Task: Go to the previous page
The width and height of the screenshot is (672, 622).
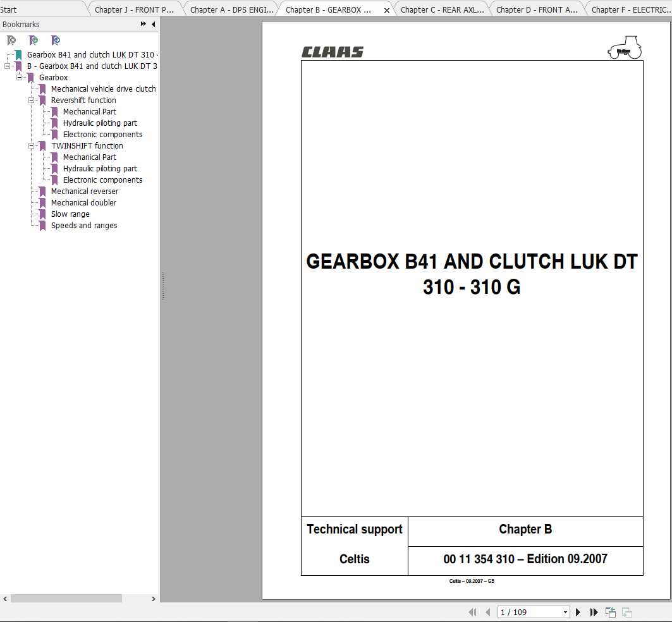Action: (487, 612)
